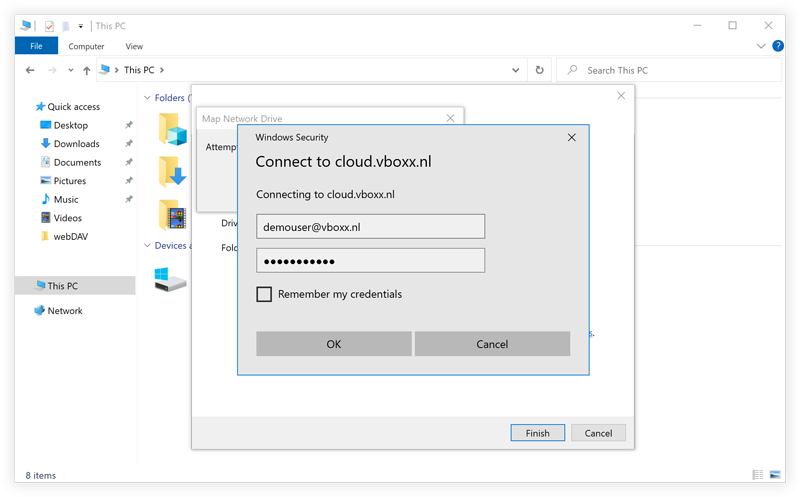
Task: Click the This PC breadcrumb
Action: tap(139, 70)
